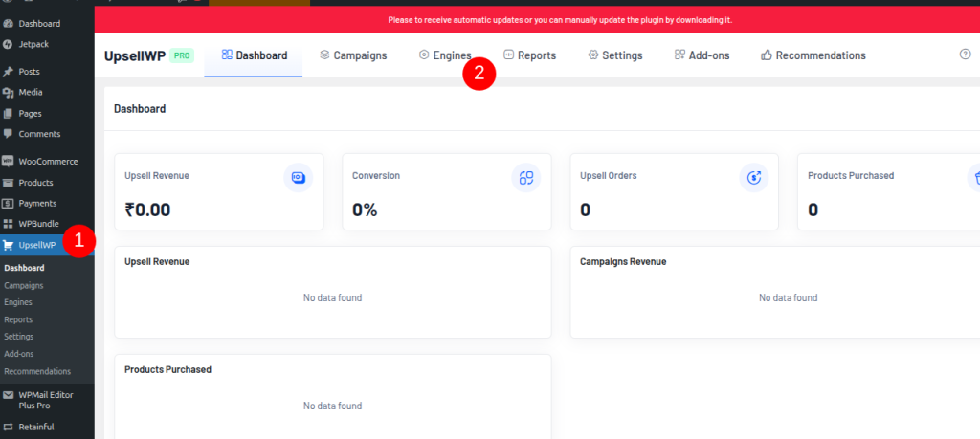The image size is (980, 439).
Task: Click the Retainful sidebar icon
Action: [x=8, y=428]
